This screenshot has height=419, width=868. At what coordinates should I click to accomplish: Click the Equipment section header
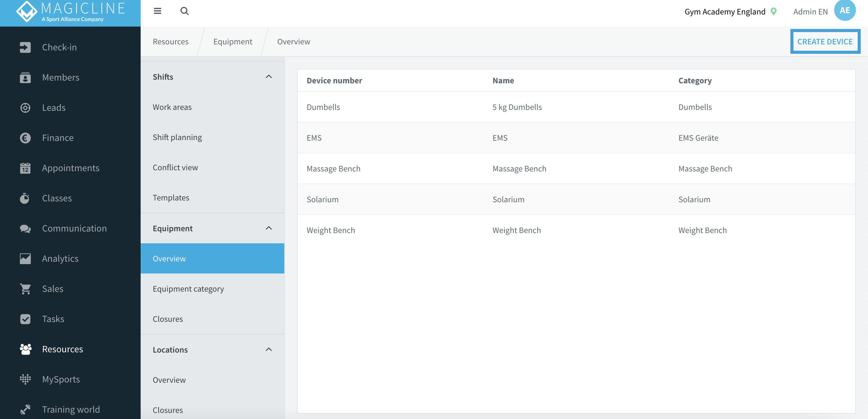(212, 228)
